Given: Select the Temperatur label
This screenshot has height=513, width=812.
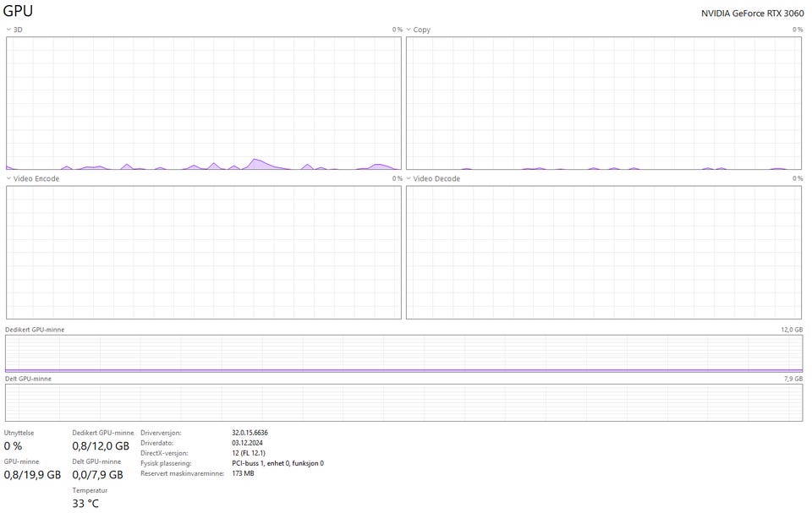Looking at the screenshot, I should (x=90, y=490).
